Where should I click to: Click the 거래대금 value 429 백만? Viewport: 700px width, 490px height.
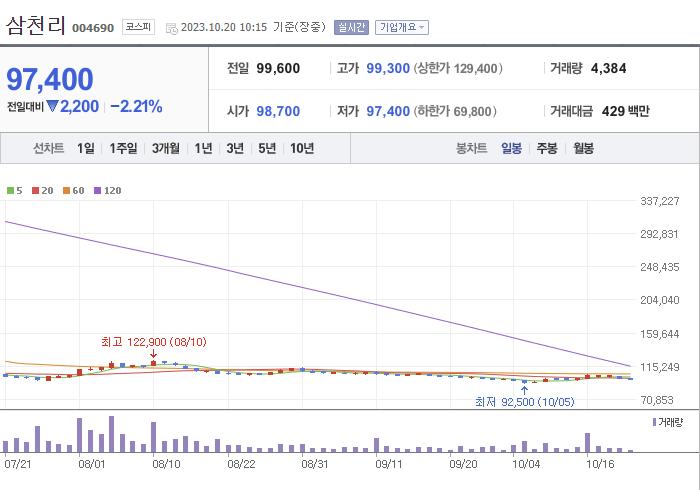(x=625, y=111)
